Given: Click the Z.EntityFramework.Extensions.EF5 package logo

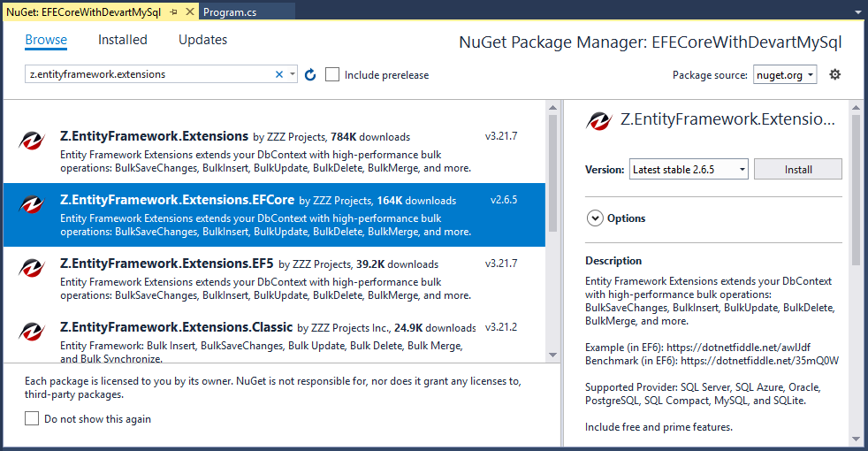Looking at the screenshot, I should (31, 268).
